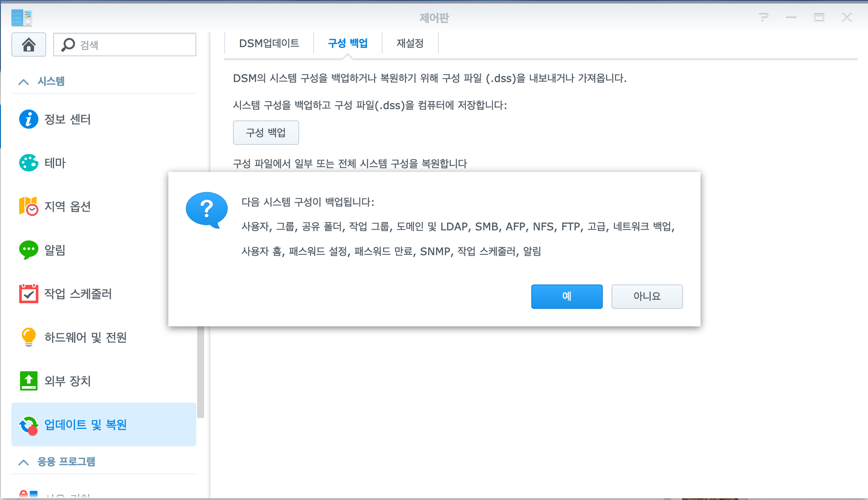Open 외부 장치 upload icon
The height and width of the screenshot is (500, 868).
pyautogui.click(x=29, y=381)
